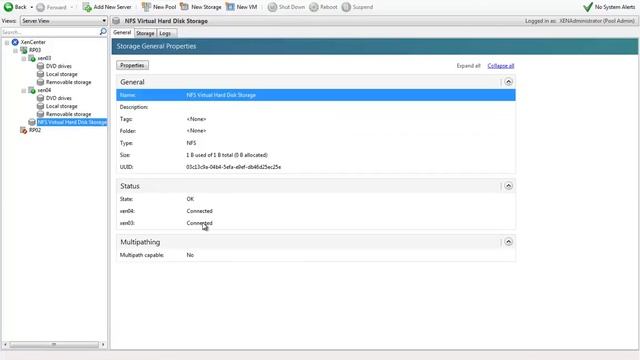
Task: Switch to the Logs tab
Action: (165, 33)
